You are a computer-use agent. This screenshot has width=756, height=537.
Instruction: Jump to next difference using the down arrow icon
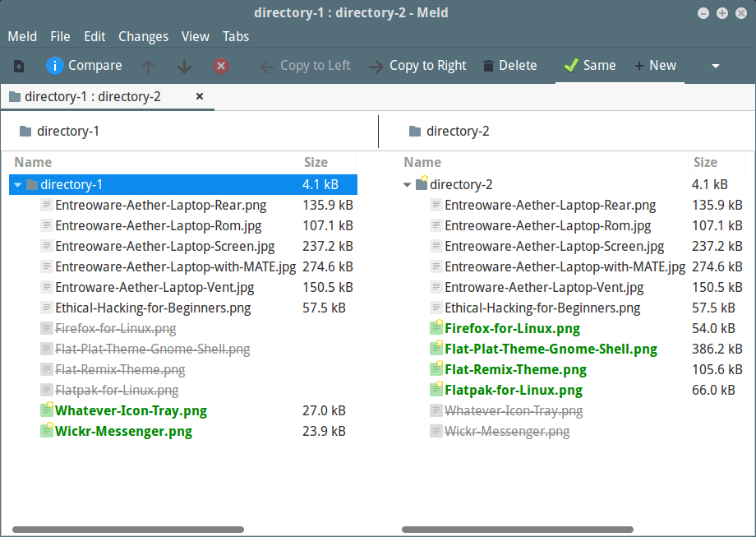point(184,65)
